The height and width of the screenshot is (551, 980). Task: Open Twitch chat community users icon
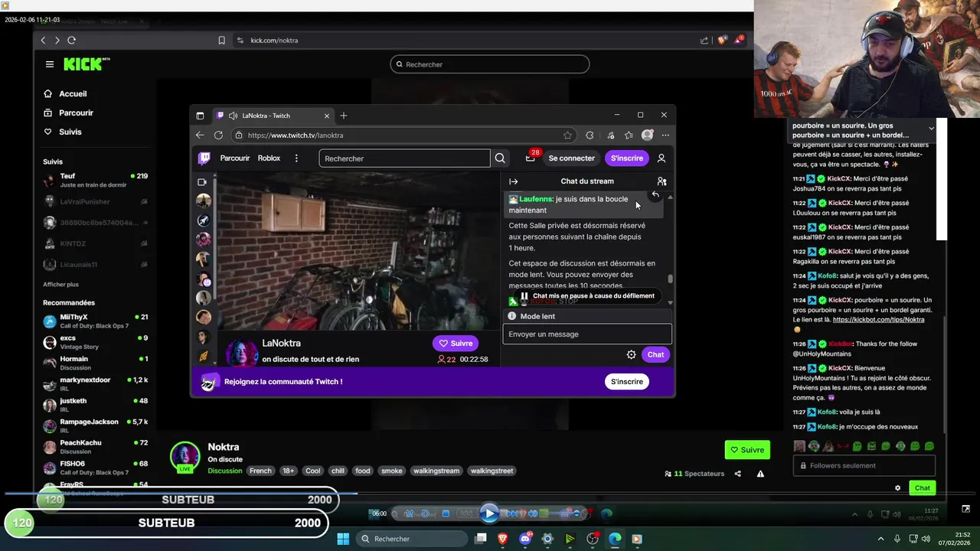[x=661, y=181]
